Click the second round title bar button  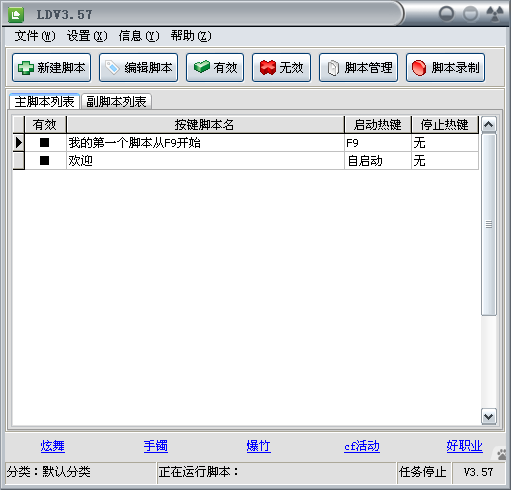click(471, 14)
